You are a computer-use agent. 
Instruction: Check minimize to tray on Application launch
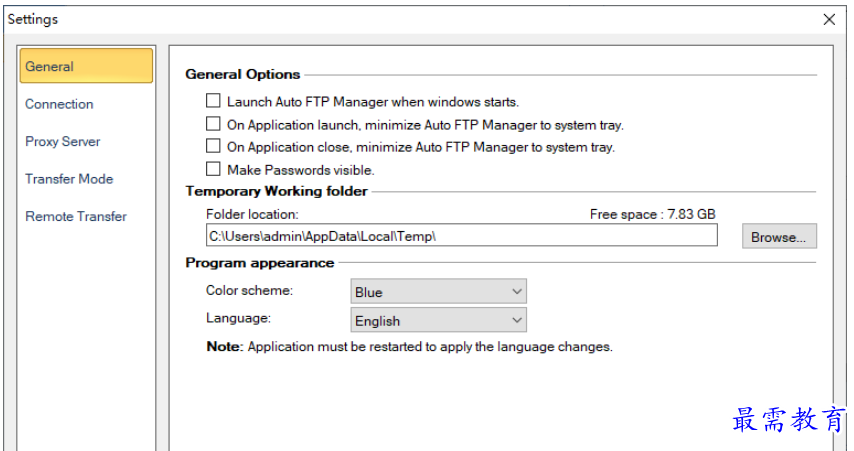[213, 124]
